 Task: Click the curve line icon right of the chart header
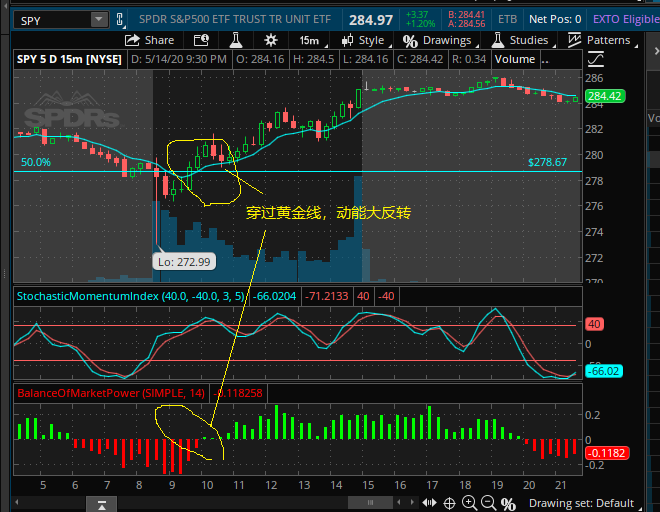[595, 59]
